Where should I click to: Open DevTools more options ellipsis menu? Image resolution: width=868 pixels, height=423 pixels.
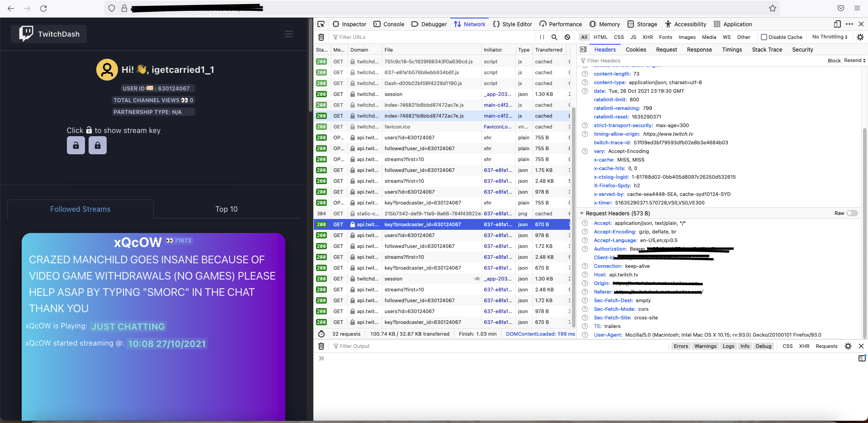849,24
